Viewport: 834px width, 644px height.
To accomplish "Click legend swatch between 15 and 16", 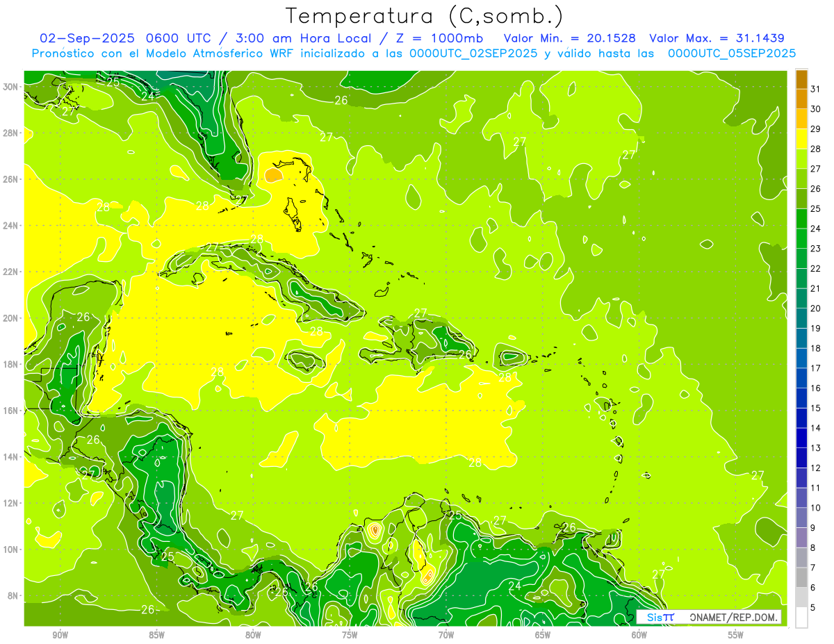I will (801, 398).
